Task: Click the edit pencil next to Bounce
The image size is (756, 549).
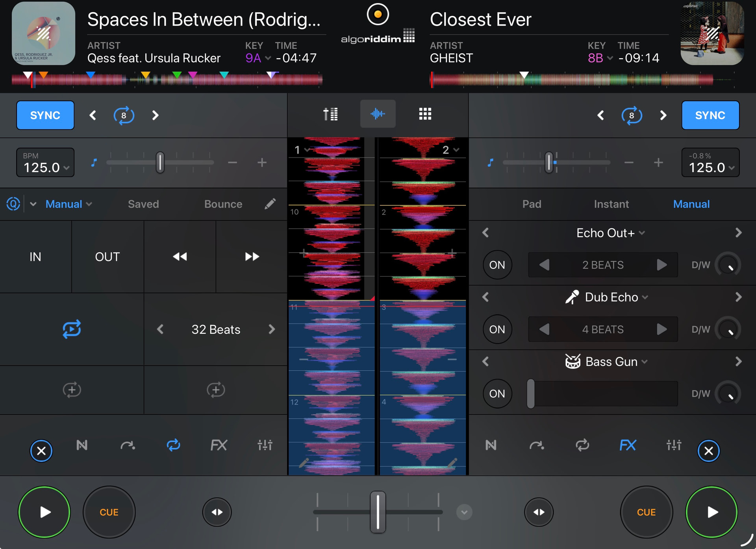Action: (x=270, y=204)
